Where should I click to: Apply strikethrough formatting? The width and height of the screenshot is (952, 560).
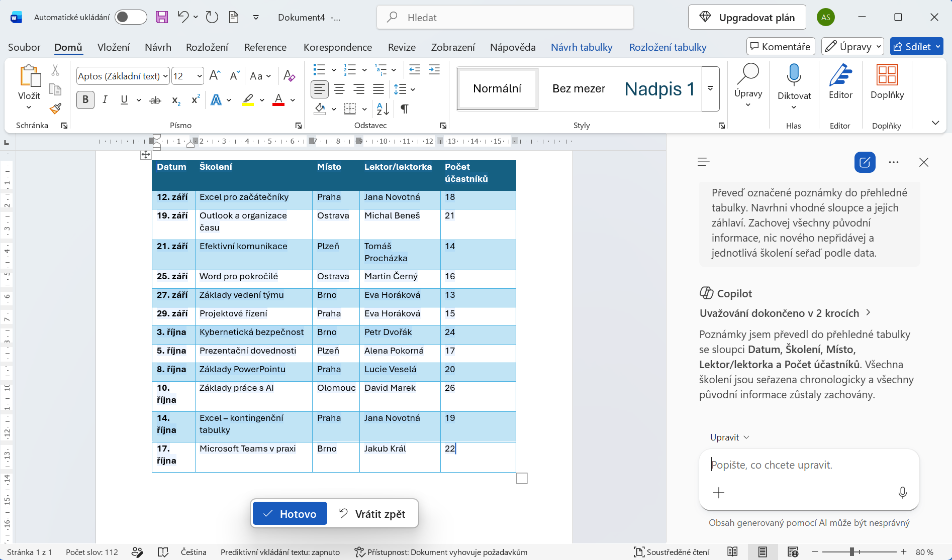(x=155, y=100)
